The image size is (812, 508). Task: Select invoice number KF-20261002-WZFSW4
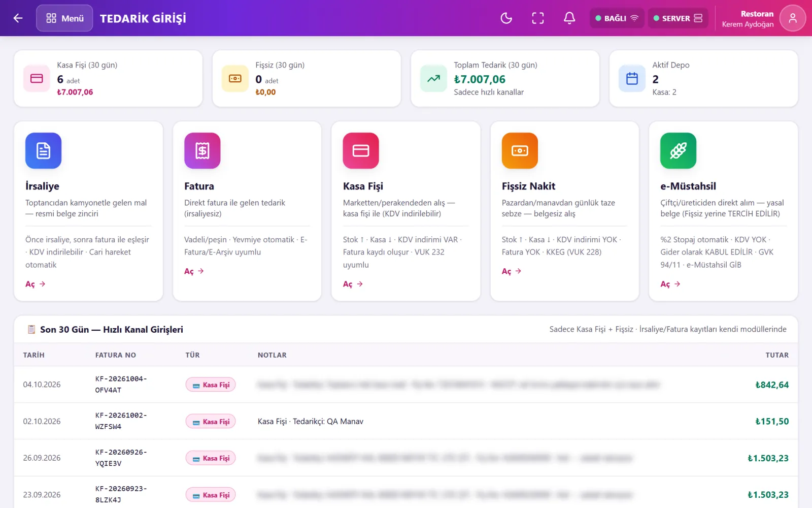coord(121,421)
